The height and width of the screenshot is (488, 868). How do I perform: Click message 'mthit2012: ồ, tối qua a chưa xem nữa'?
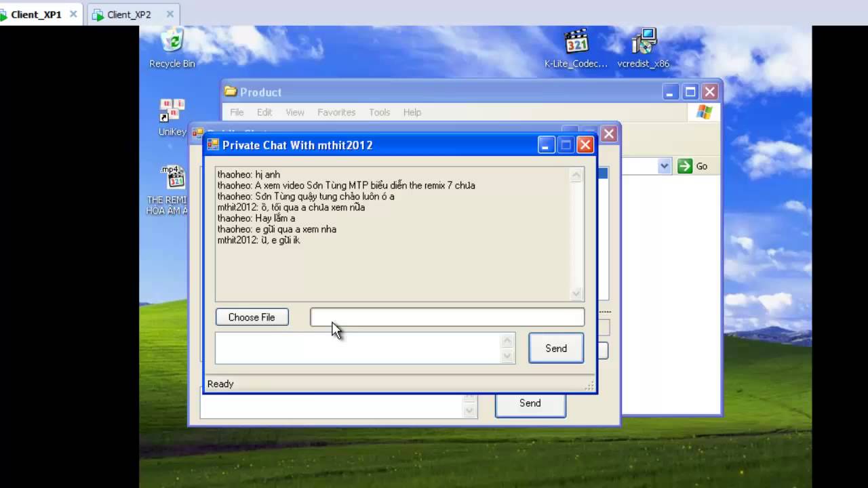tap(292, 207)
